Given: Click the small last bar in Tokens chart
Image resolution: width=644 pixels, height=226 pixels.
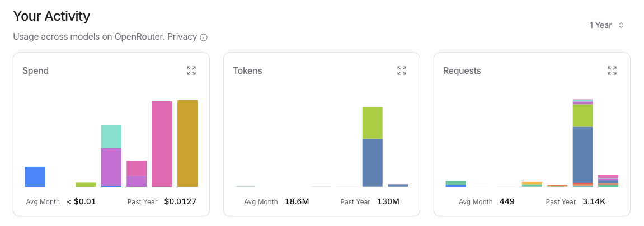Looking at the screenshot, I should click(398, 185).
